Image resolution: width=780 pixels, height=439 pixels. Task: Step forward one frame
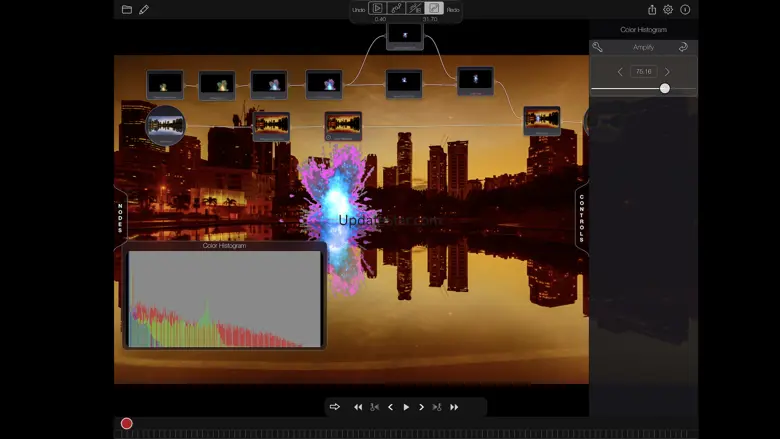421,407
